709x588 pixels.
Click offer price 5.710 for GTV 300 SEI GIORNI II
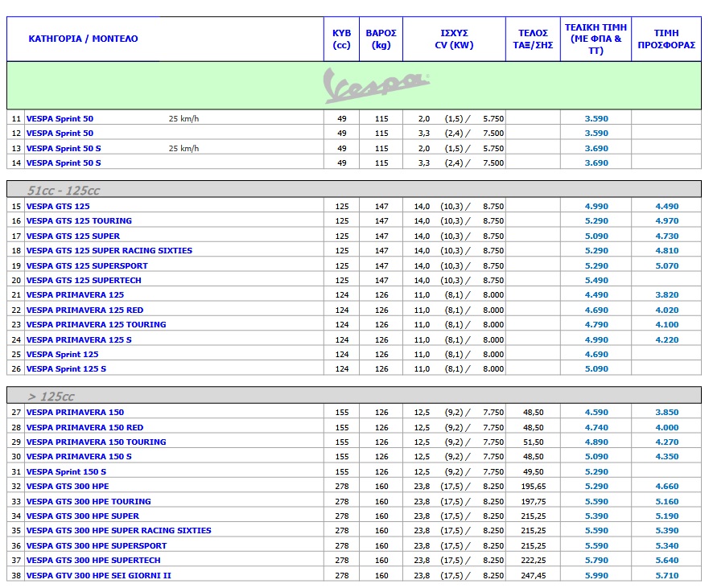[x=667, y=576]
